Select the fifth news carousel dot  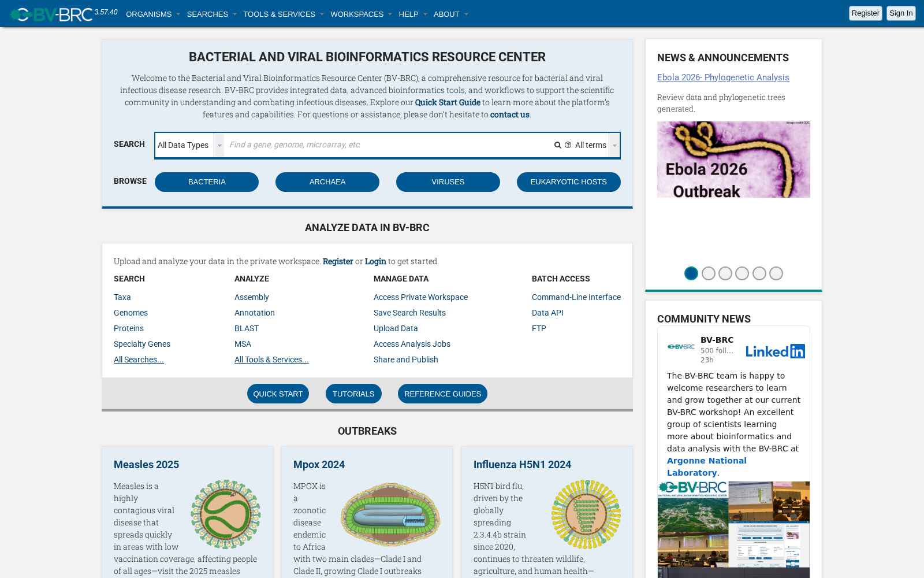click(x=759, y=273)
